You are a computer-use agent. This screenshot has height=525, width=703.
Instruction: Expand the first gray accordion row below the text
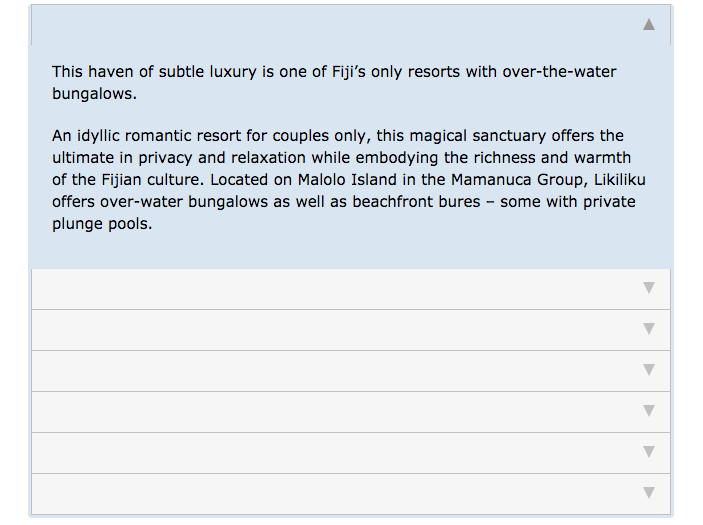coord(351,289)
